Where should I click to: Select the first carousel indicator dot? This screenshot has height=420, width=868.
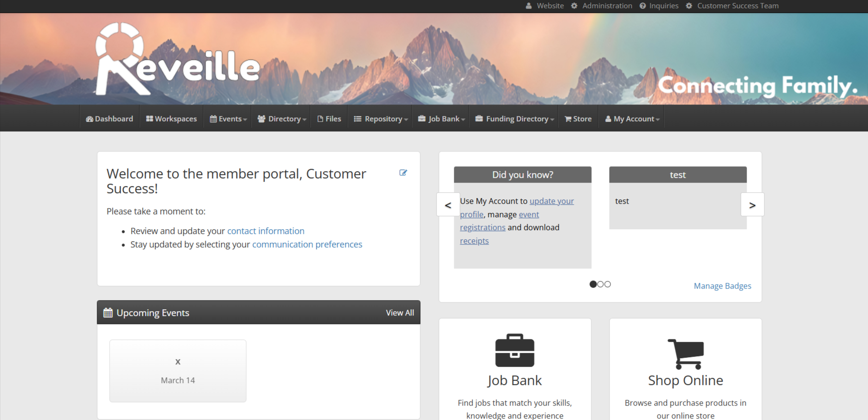tap(593, 284)
